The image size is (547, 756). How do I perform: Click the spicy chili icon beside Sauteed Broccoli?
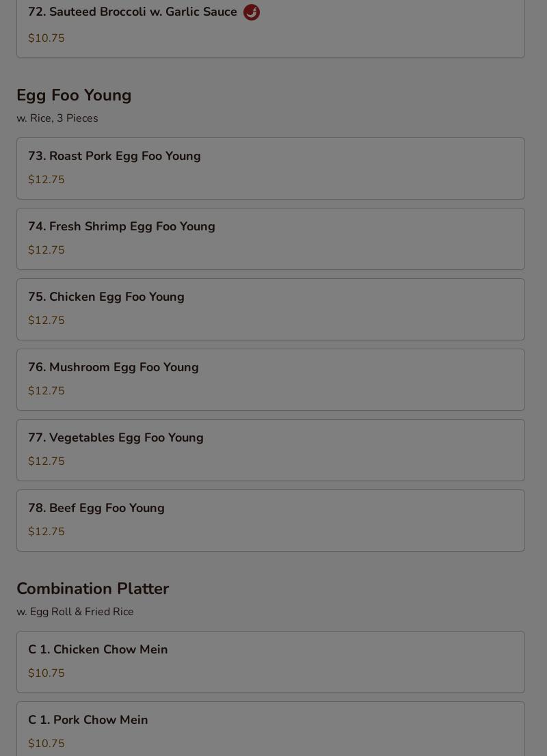252,12
